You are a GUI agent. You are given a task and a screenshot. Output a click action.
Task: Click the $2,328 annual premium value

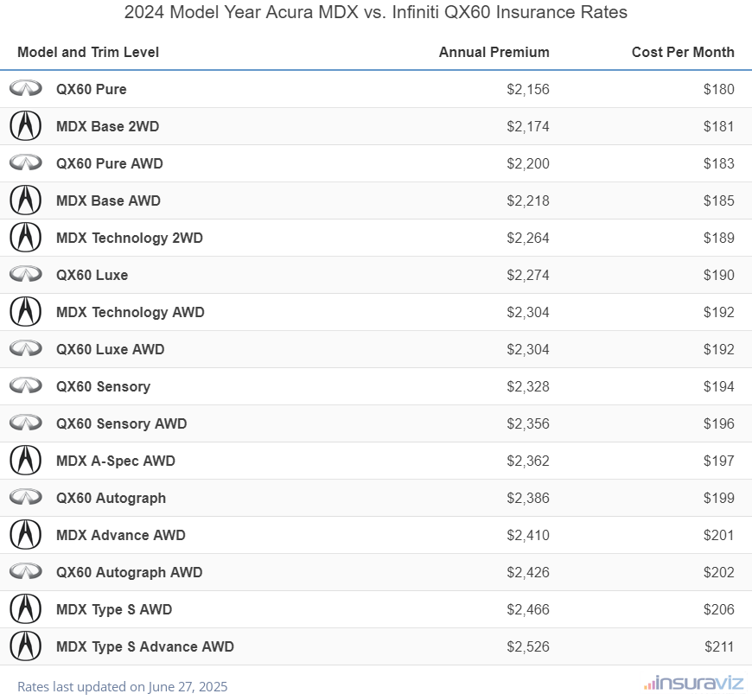point(528,386)
